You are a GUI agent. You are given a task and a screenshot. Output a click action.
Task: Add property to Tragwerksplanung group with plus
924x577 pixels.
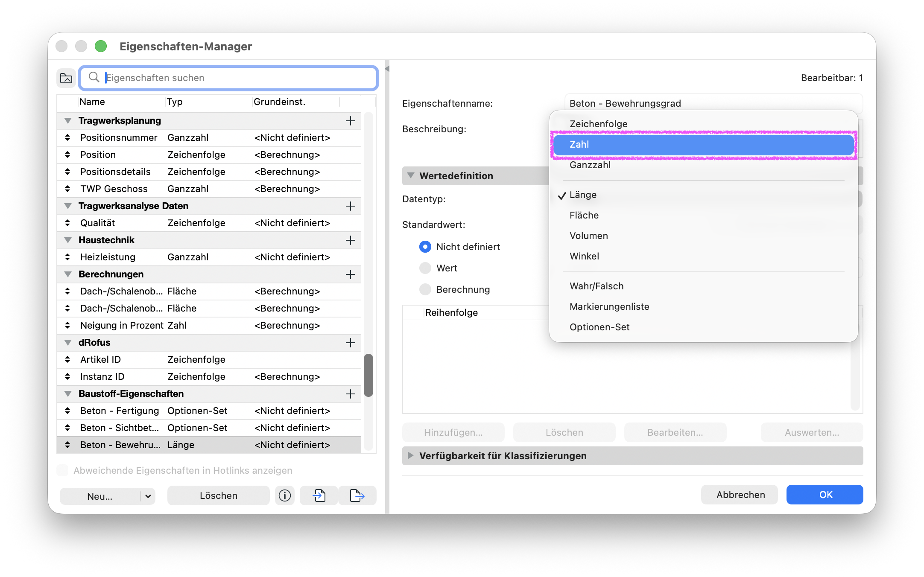tap(351, 121)
